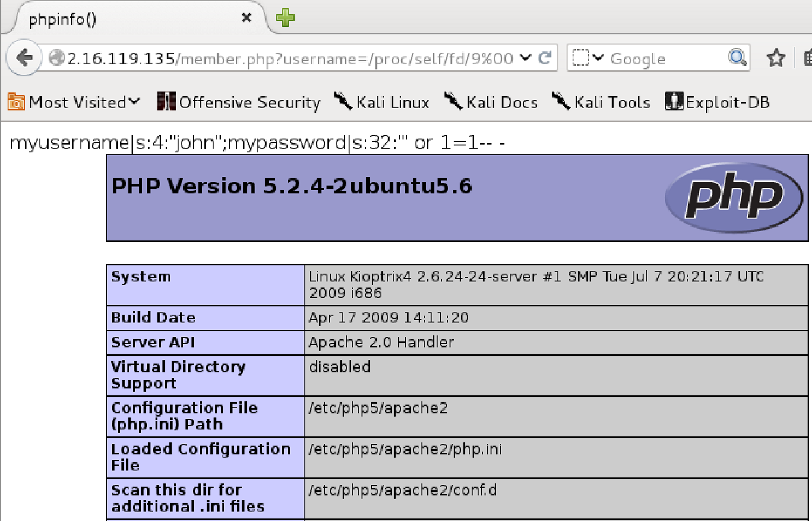812x521 pixels.
Task: Open the Kali Tools bookmark
Action: point(601,102)
